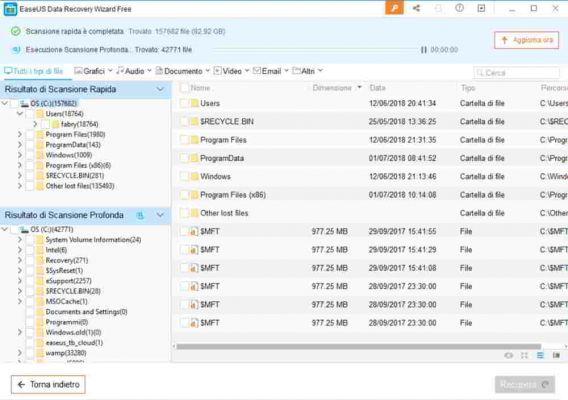The height and width of the screenshot is (400, 568).
Task: Select easeus_tb_cloud(1) tree item
Action: click(x=74, y=343)
